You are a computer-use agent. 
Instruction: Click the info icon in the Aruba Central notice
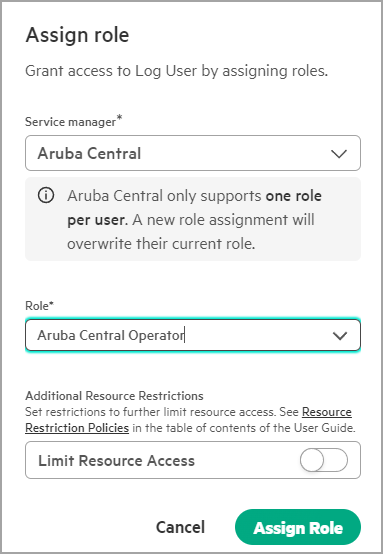(x=46, y=195)
